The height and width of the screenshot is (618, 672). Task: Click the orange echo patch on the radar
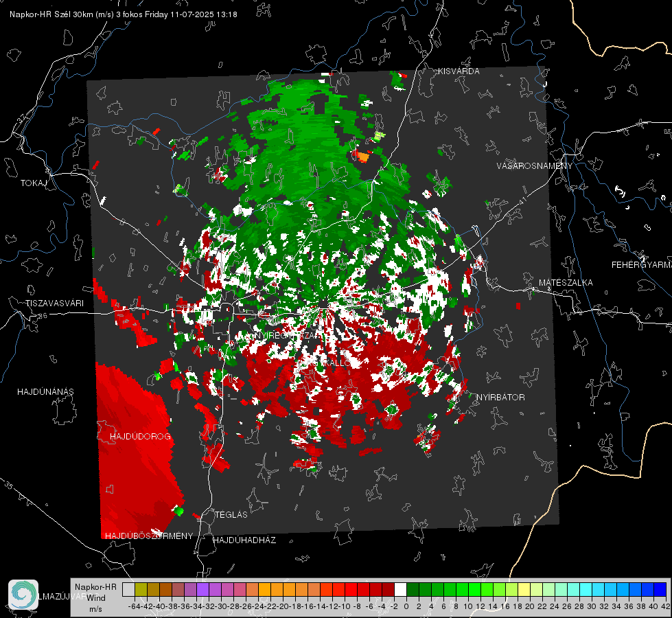(362, 157)
